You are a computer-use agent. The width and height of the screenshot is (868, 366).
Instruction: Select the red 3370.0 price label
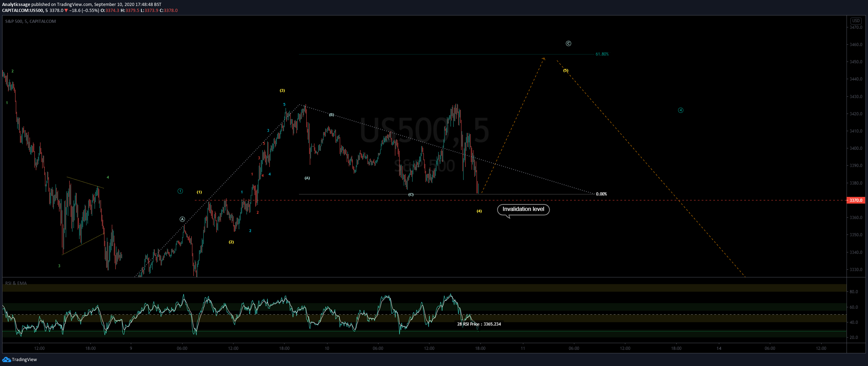[856, 200]
